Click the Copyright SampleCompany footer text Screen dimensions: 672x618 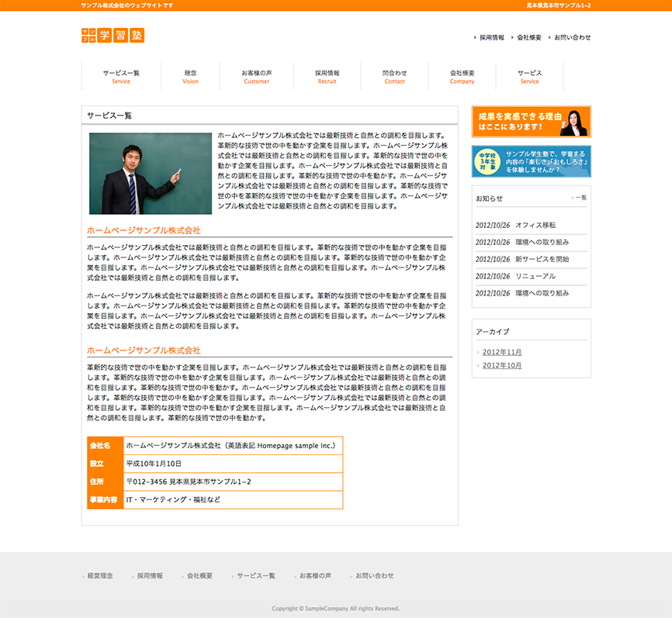pos(335,609)
